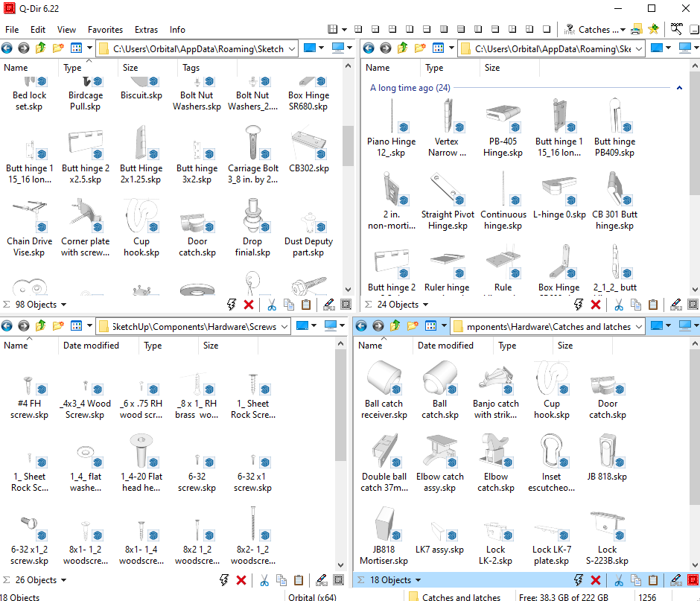Go back in Catches and latches pane
Viewport: 700px width, 601px height.
point(360,326)
